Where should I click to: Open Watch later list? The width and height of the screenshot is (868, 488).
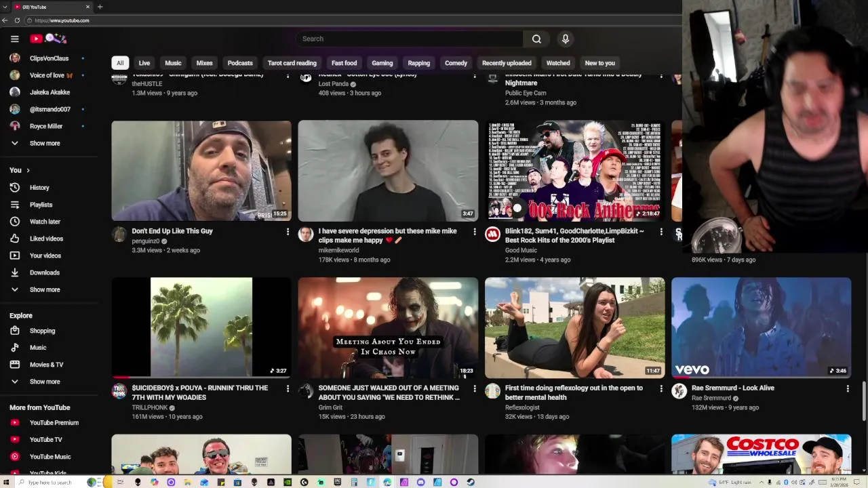point(45,222)
